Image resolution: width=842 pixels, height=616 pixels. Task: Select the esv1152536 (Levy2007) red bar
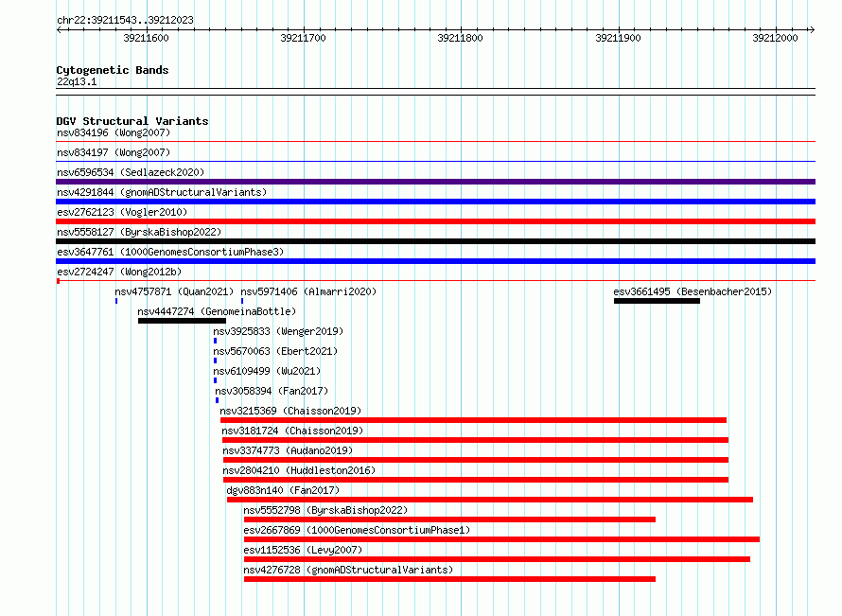[x=497, y=559]
